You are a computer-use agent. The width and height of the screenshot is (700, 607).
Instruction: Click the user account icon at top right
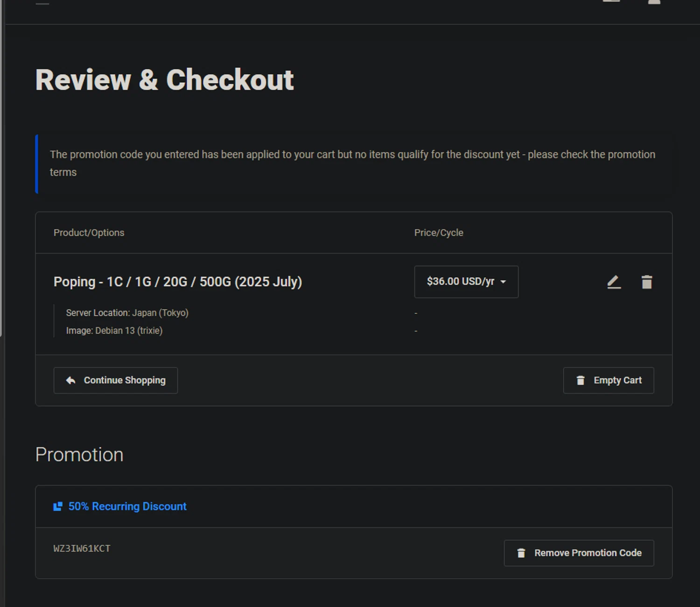point(654,2)
